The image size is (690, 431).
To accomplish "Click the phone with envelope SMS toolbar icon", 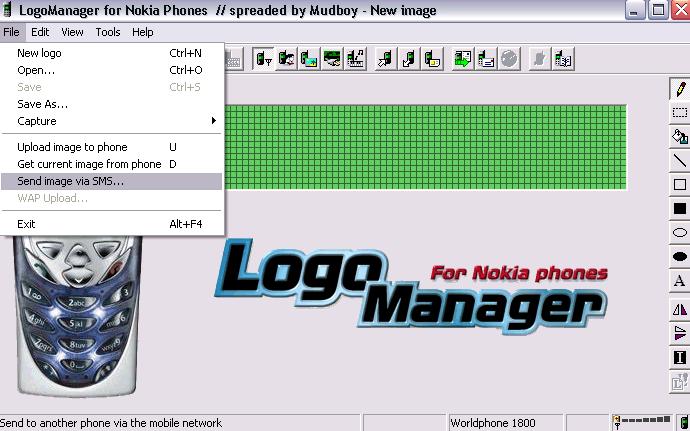I will [x=486, y=59].
